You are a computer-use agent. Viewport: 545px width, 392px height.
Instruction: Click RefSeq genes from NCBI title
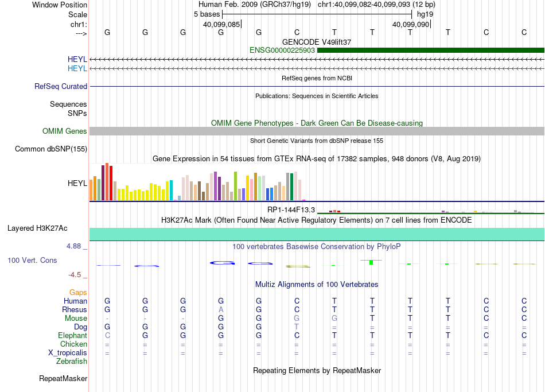pos(317,78)
